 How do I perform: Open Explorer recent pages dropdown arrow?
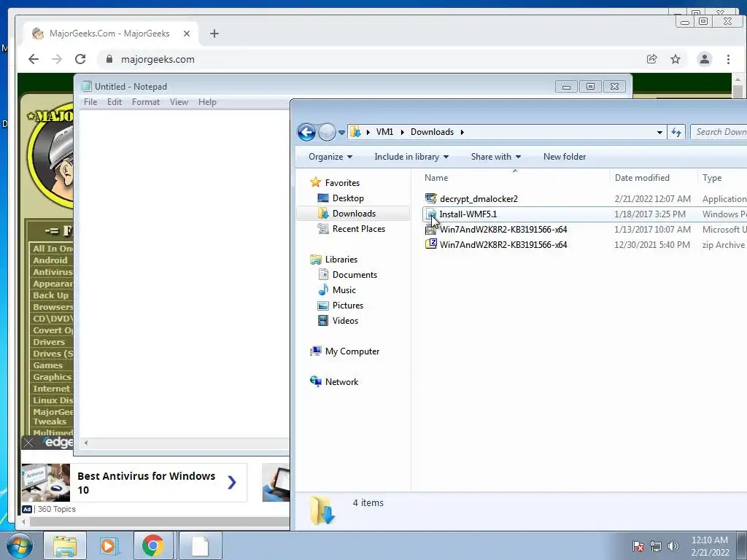[341, 133]
